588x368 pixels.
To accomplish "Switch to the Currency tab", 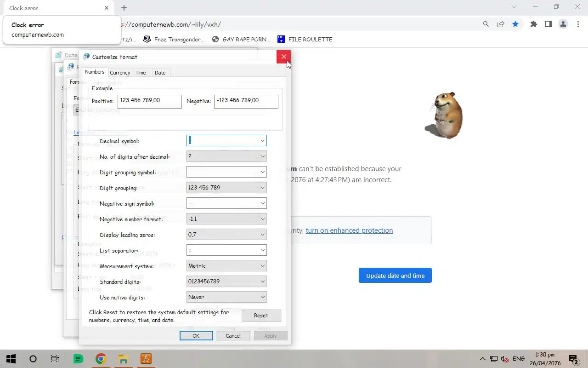I will pos(120,73).
